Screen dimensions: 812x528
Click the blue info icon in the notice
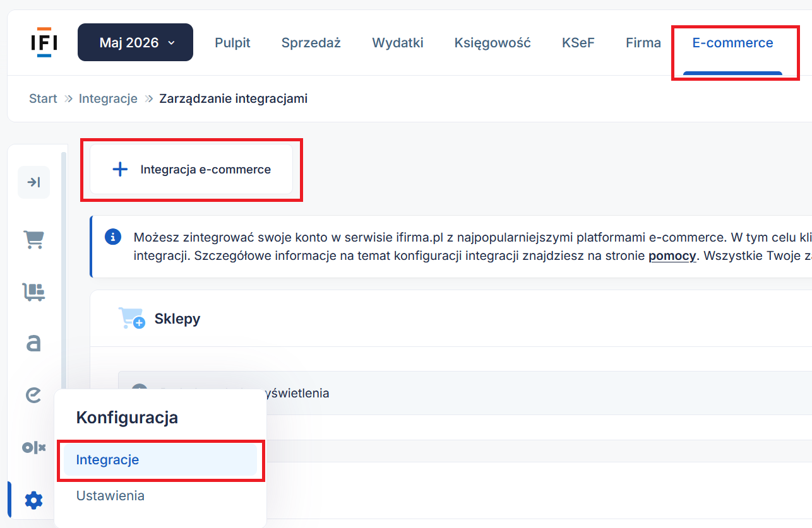pos(113,237)
